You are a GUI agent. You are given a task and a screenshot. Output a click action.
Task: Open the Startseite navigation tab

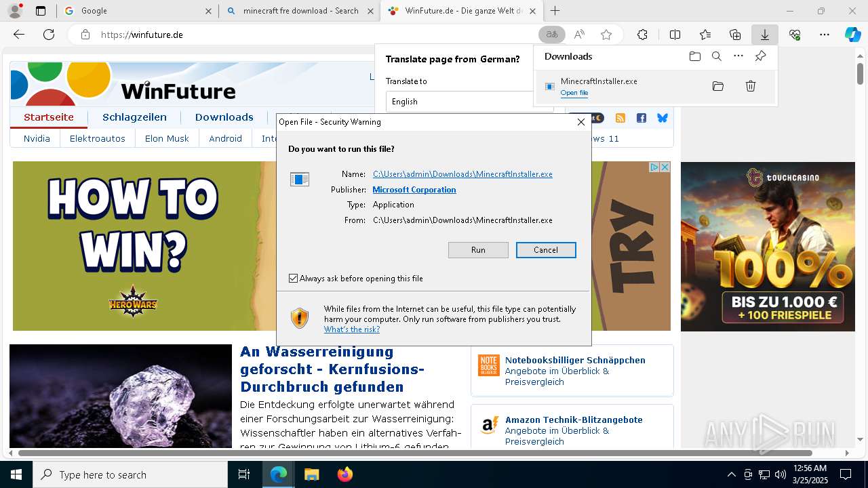tap(49, 117)
